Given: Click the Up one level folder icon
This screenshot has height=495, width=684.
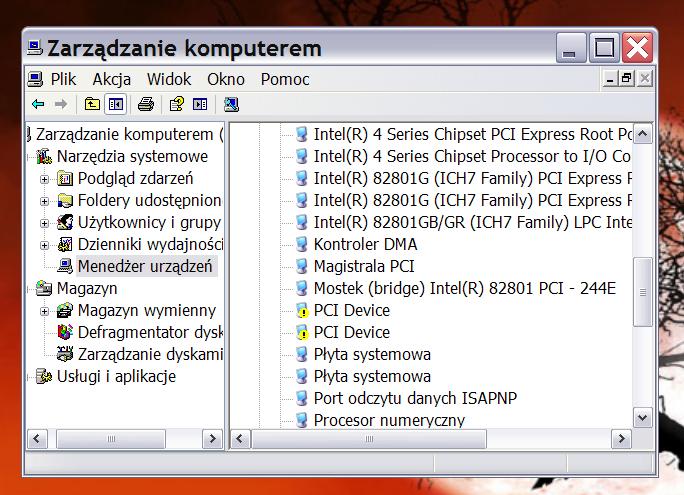Looking at the screenshot, I should point(92,104).
